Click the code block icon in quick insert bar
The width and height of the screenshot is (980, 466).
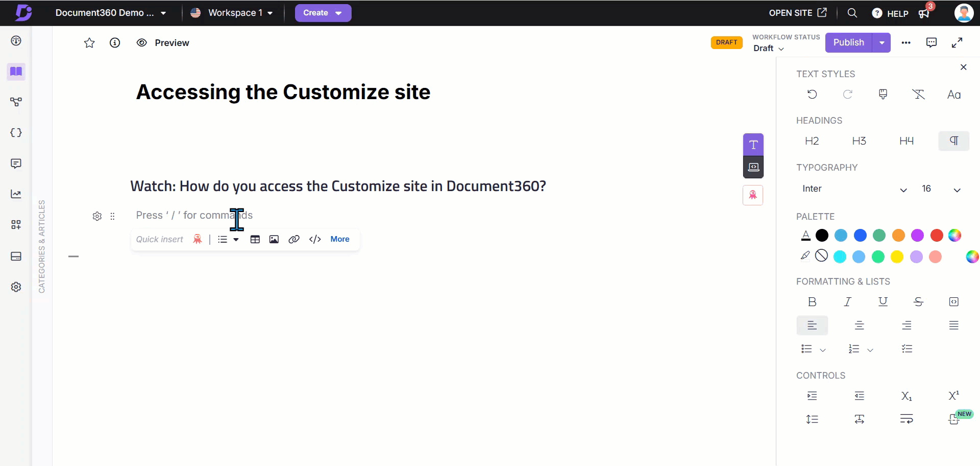tap(315, 239)
